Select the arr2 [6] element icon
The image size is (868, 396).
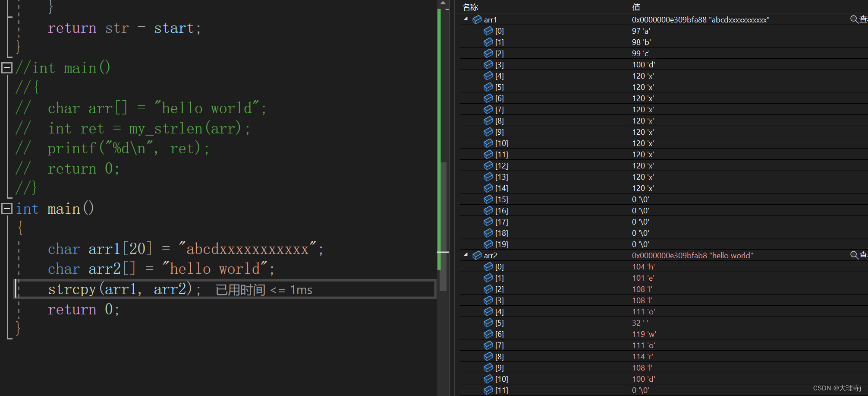click(x=488, y=334)
